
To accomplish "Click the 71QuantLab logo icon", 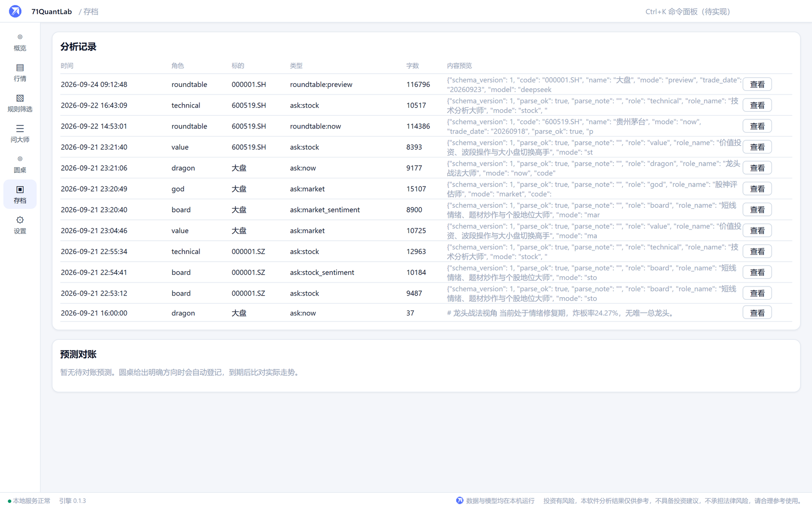I will [x=15, y=11].
